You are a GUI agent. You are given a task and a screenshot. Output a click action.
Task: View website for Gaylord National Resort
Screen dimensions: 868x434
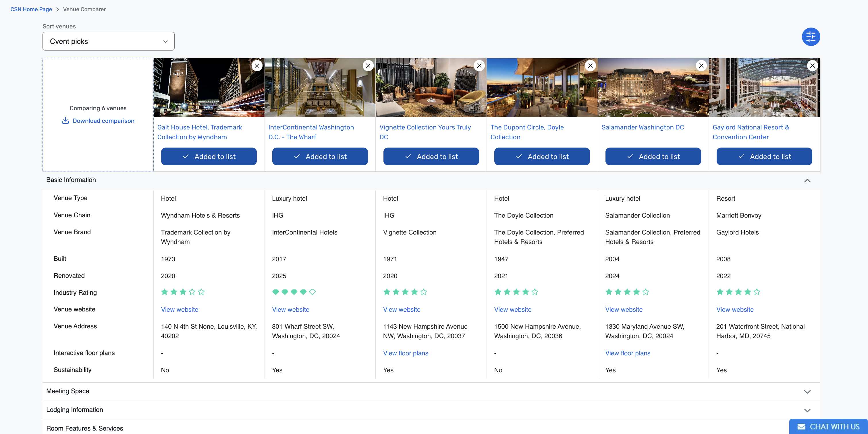[735, 309]
